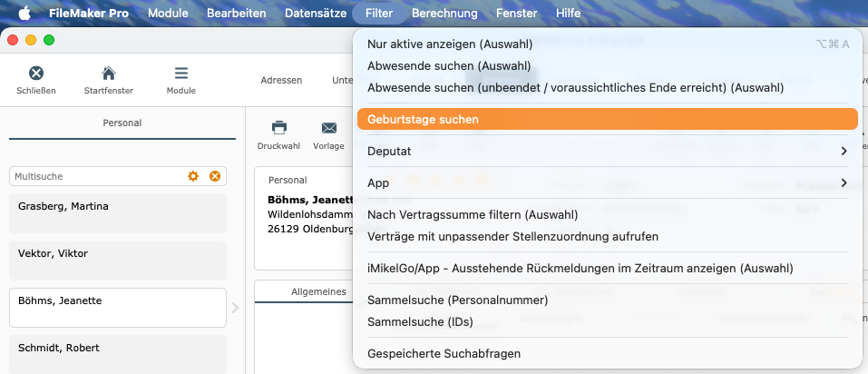The width and height of the screenshot is (868, 374).
Task: Click the Vorlage envelope icon
Action: point(329,128)
